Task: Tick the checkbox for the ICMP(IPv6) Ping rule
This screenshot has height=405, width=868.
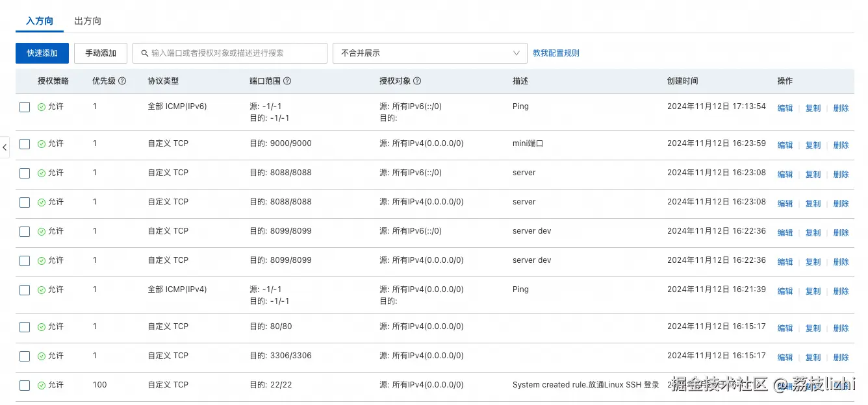Action: point(25,107)
